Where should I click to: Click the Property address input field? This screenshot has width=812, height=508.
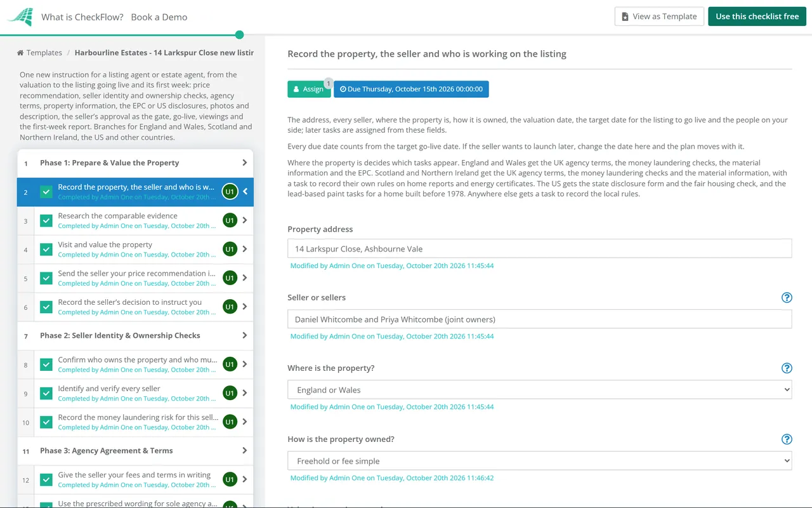pyautogui.click(x=539, y=248)
